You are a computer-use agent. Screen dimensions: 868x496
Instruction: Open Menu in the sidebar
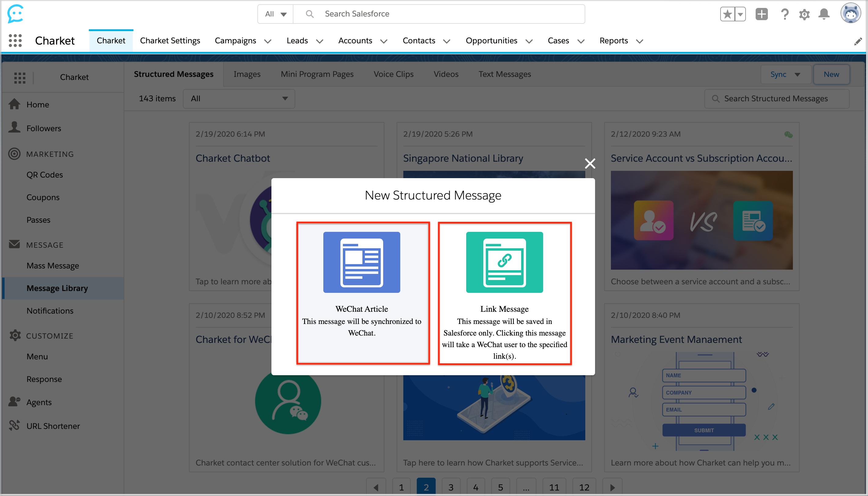(37, 356)
